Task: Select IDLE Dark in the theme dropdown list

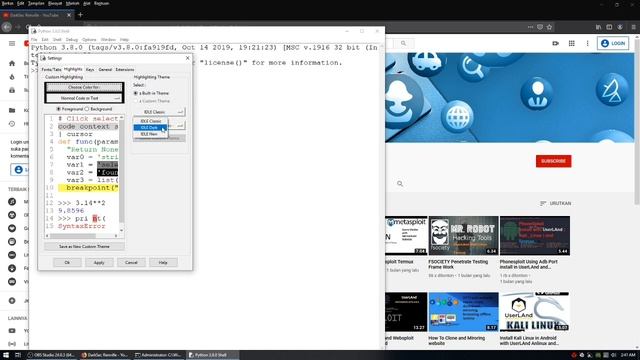Action: (x=150, y=128)
